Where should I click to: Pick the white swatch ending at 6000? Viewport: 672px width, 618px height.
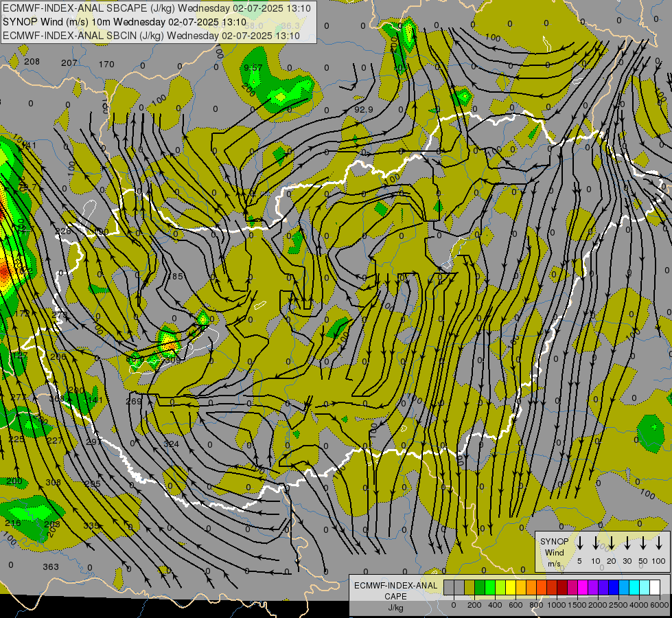pos(654,587)
